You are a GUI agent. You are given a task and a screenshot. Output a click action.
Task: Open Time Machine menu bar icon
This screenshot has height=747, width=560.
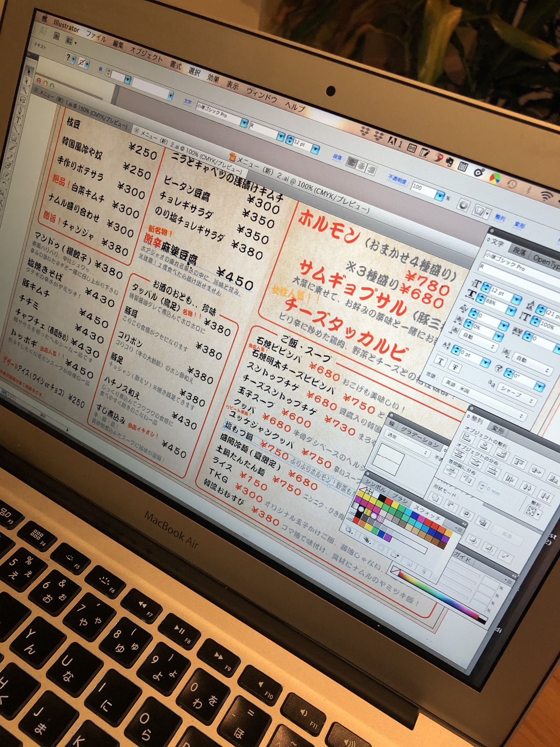tap(511, 184)
